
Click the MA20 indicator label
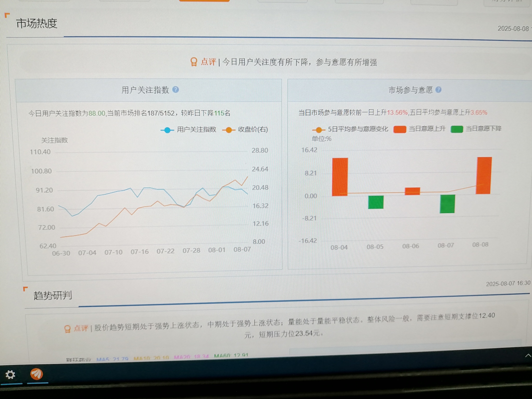click(191, 357)
